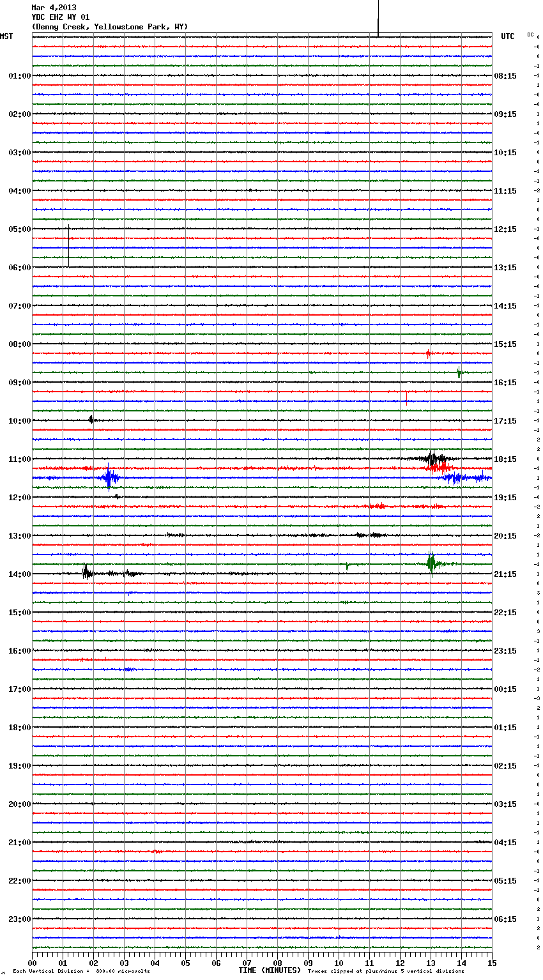Click the date text 'Mar 4,2013'

click(x=54, y=8)
